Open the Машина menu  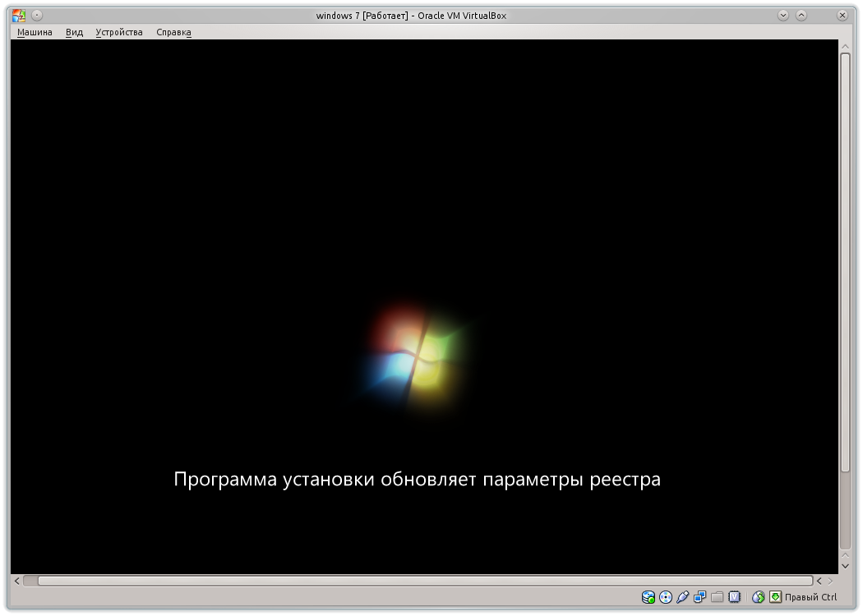coord(35,31)
